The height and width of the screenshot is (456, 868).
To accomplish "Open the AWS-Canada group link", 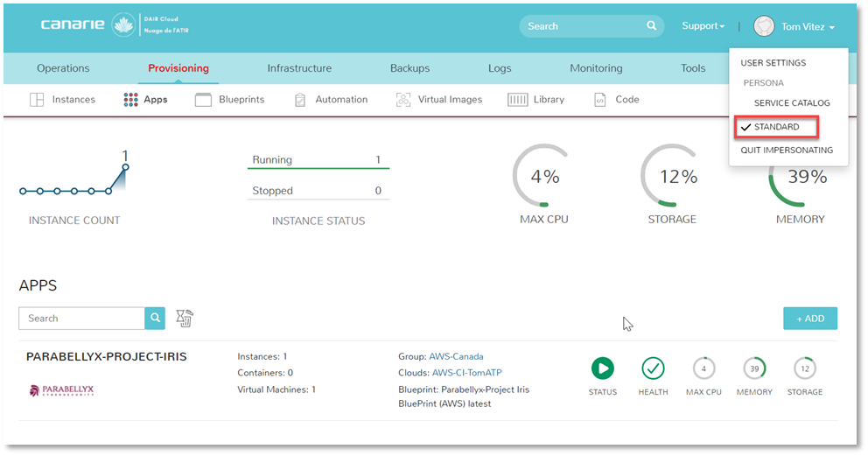I will point(456,356).
